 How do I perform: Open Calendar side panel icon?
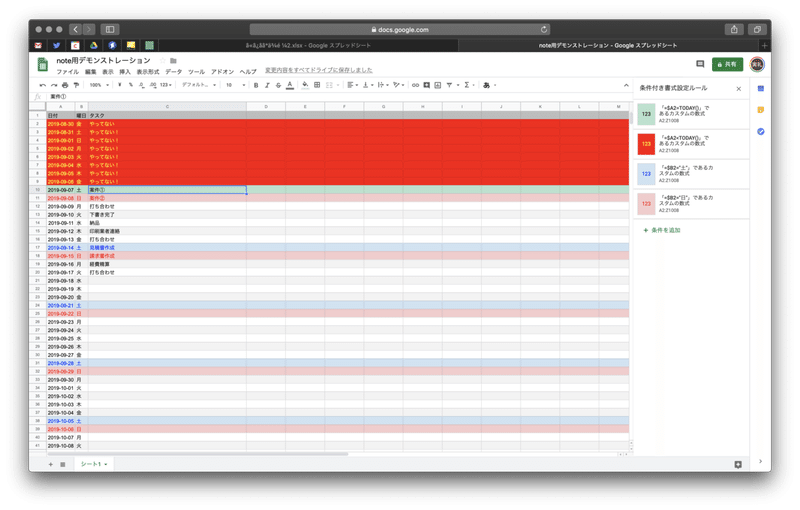761,89
